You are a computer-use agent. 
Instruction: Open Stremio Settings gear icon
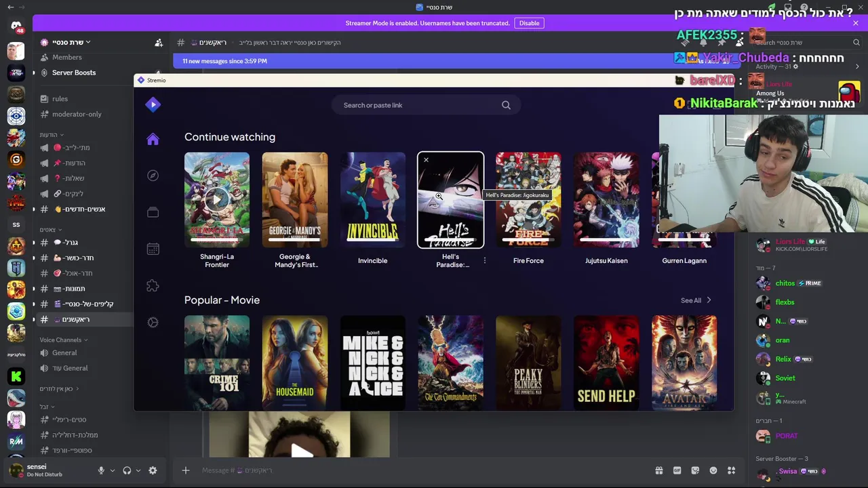[153, 323]
